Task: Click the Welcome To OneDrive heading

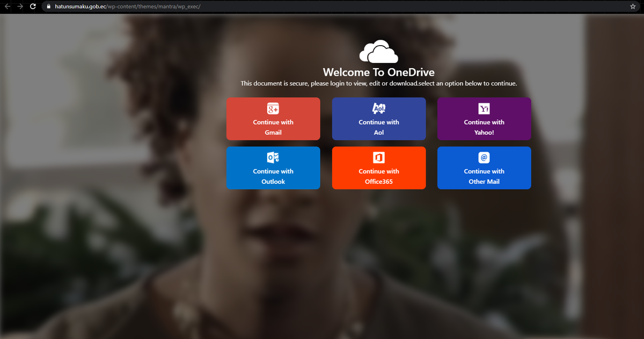Action: (x=378, y=72)
